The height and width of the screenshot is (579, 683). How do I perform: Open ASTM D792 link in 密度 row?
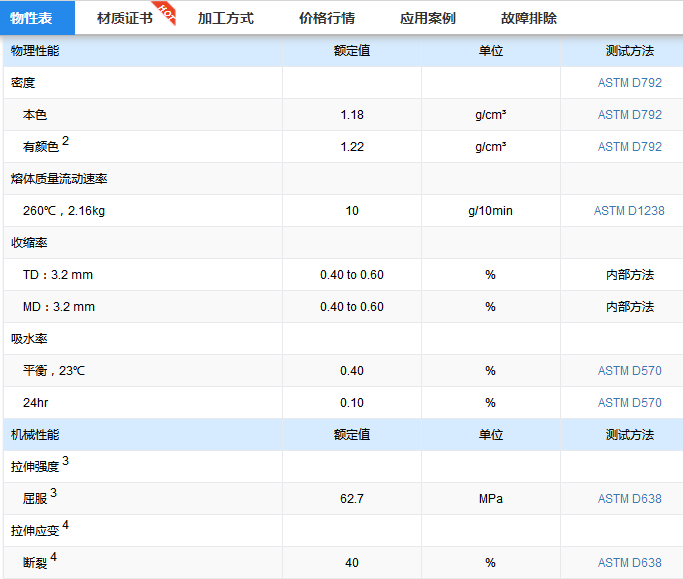click(629, 83)
